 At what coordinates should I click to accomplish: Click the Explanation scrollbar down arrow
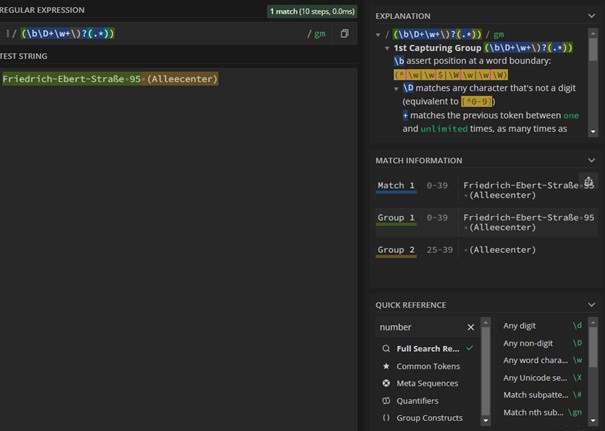point(593,132)
